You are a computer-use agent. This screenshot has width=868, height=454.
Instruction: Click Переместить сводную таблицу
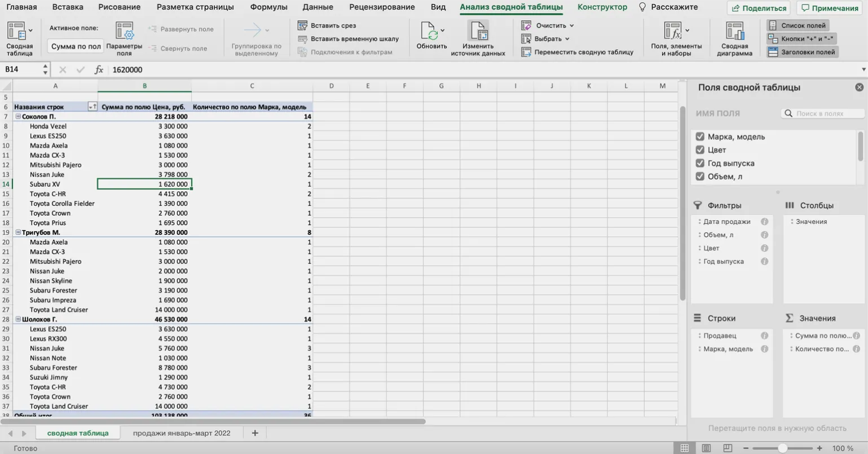tap(583, 52)
